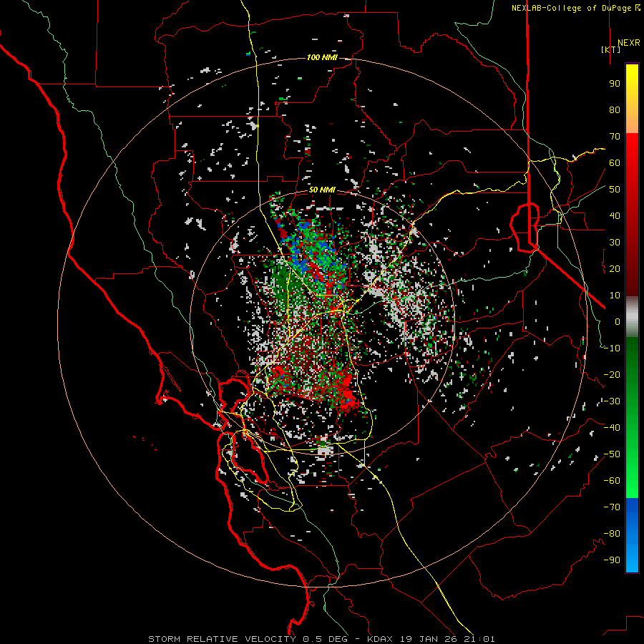Click the -80 value on velocity scale
Screen dimensions: 644x644
[612, 534]
